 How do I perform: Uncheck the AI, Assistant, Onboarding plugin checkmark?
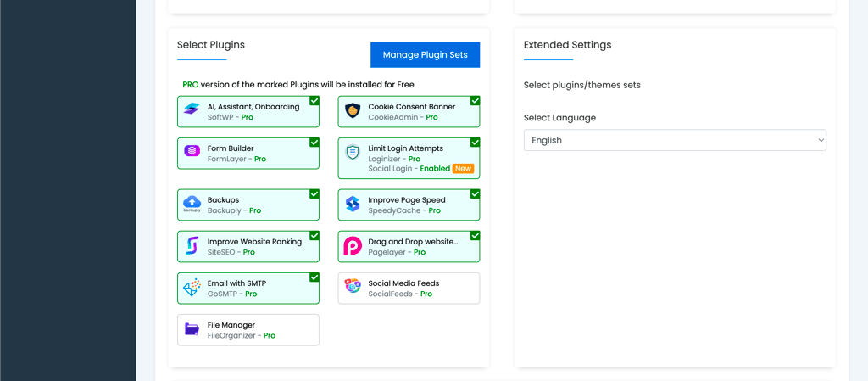pyautogui.click(x=314, y=100)
